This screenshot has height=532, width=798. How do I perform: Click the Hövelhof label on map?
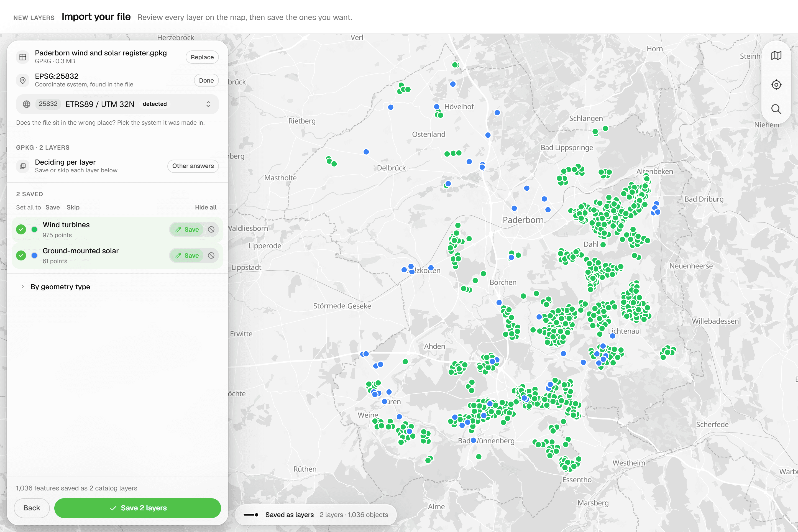[x=459, y=106]
